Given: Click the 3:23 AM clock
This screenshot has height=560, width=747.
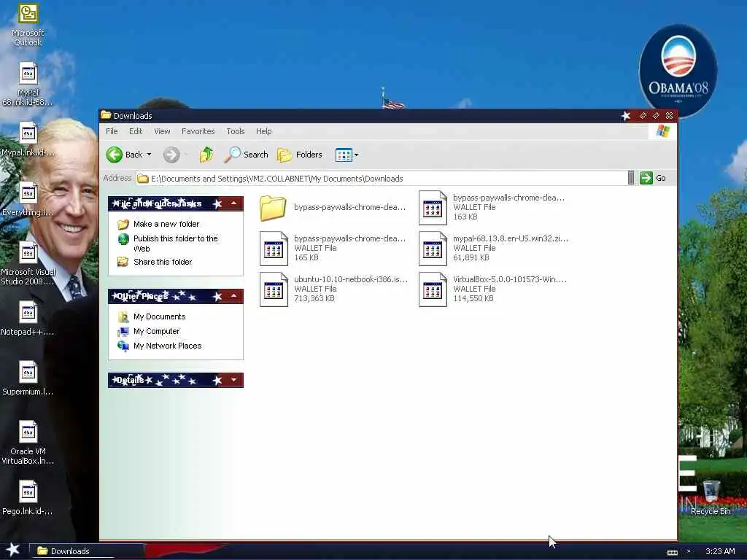Looking at the screenshot, I should coord(720,551).
